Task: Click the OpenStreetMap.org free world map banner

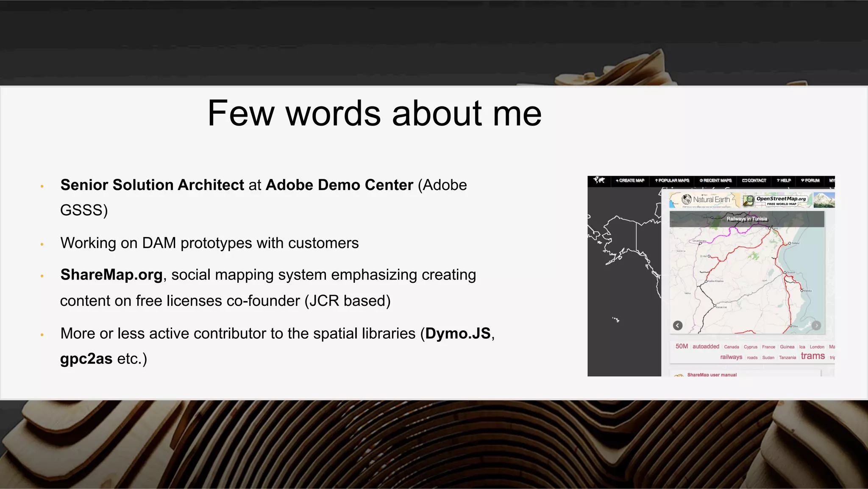Action: (x=777, y=200)
